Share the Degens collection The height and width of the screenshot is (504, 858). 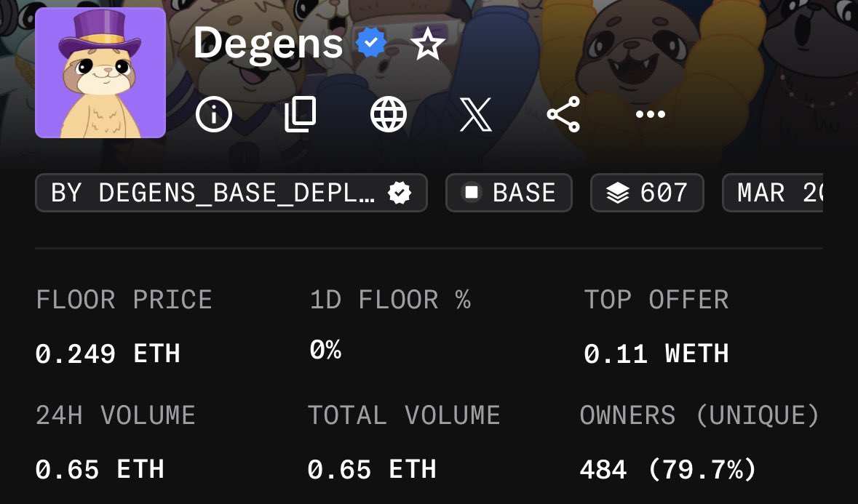pos(563,114)
